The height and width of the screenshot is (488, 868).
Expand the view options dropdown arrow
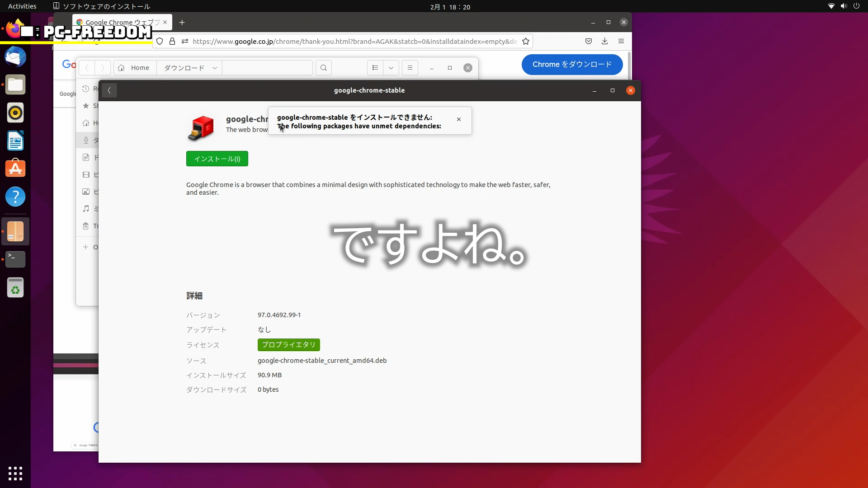[x=391, y=68]
